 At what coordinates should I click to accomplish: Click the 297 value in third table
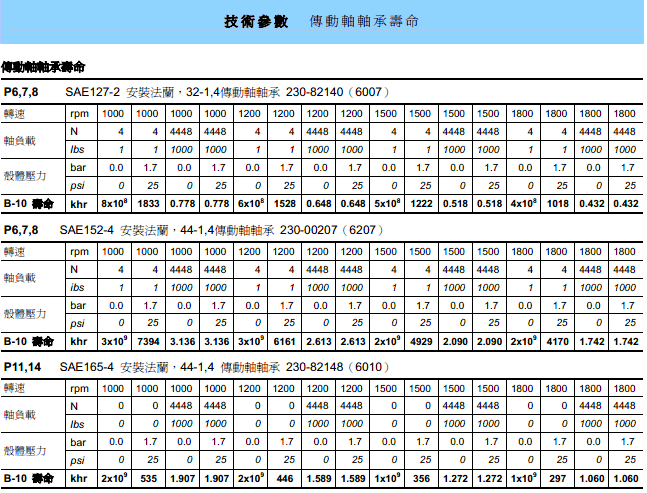pyautogui.click(x=557, y=479)
